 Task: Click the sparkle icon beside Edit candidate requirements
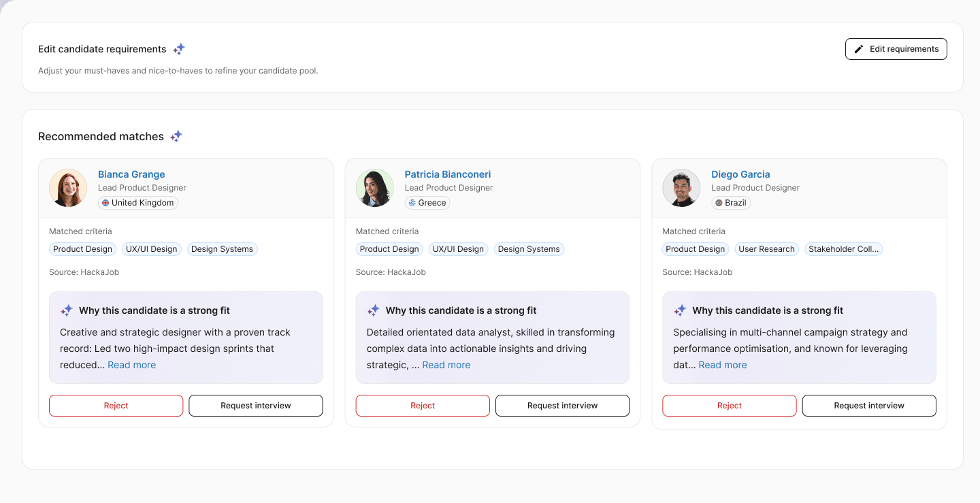click(179, 49)
